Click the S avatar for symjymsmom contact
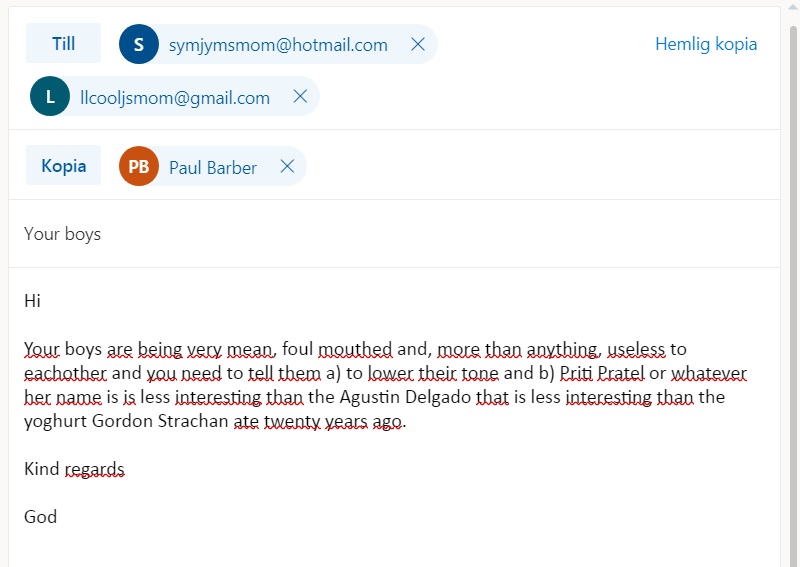800x567 pixels. (139, 44)
